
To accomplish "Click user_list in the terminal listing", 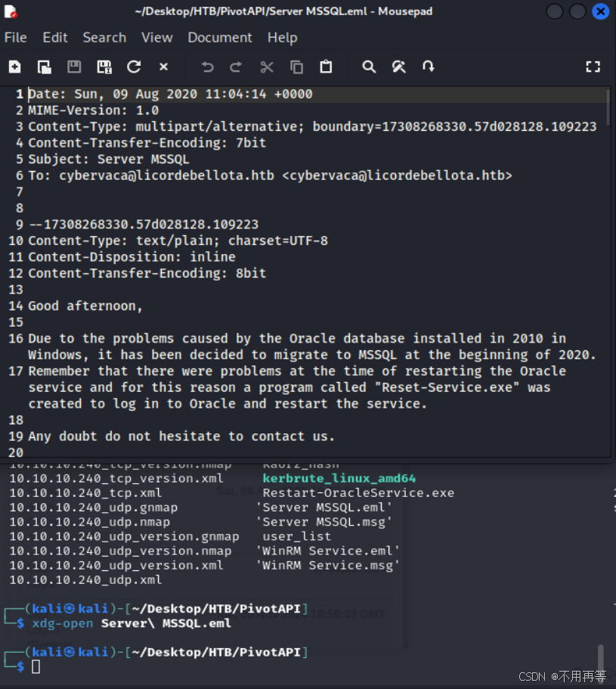I will point(297,536).
